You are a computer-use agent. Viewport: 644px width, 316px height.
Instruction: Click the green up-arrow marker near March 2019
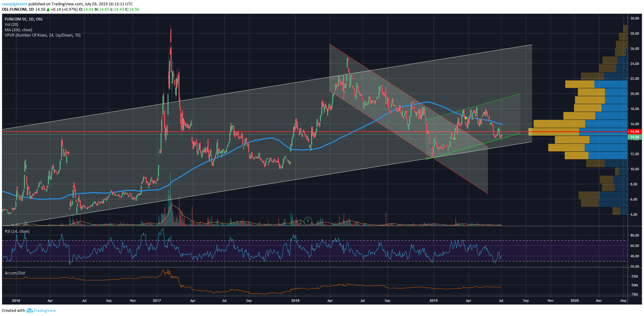[455, 139]
